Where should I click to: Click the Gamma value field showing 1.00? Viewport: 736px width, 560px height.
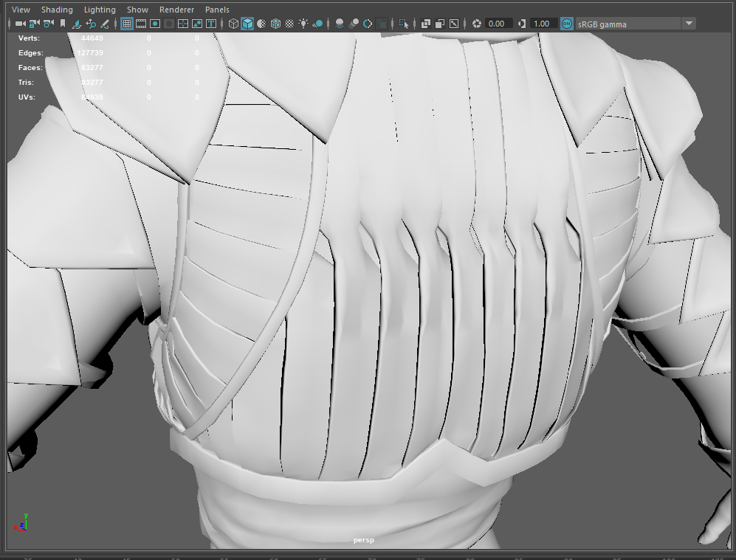[541, 24]
